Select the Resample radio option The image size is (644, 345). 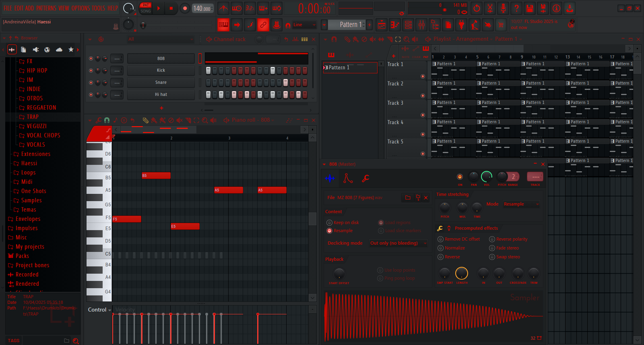[329, 231]
